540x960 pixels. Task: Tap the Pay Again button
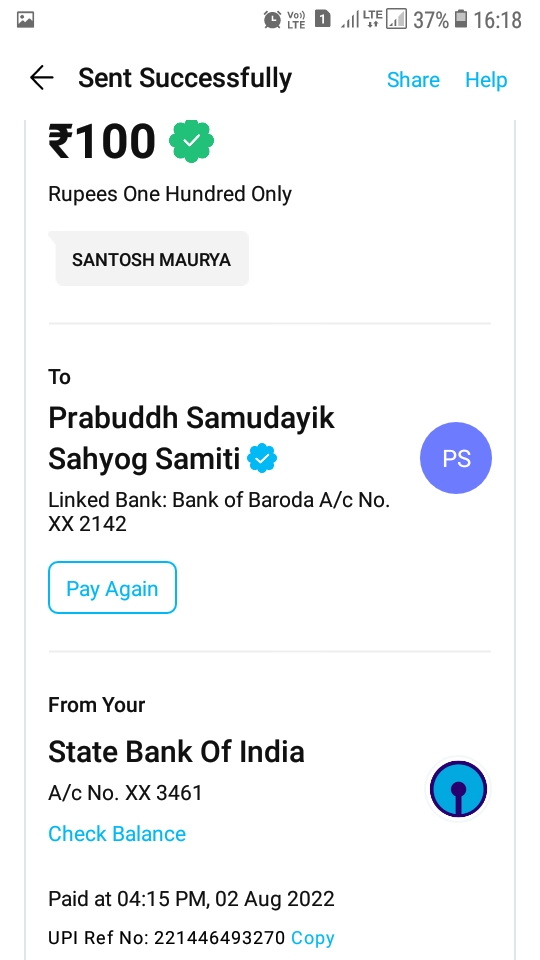(113, 588)
